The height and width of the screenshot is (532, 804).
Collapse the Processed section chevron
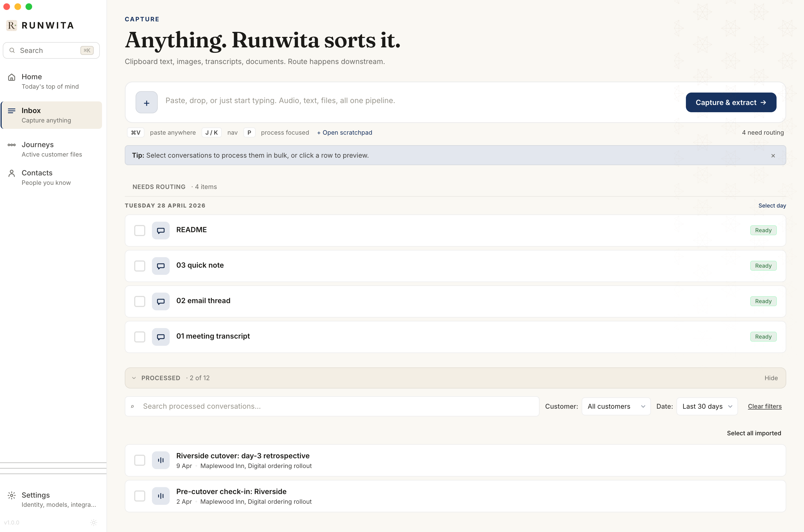(134, 378)
